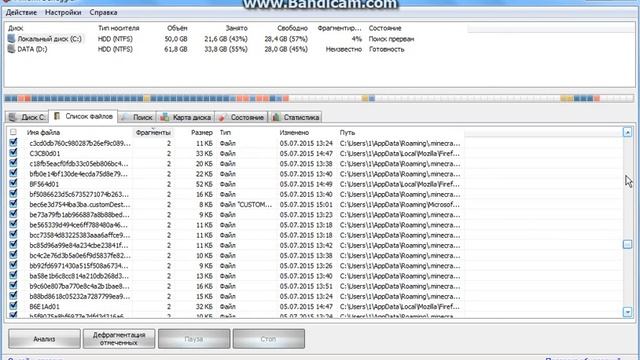Uncheck the b88bd8618c05232a7287799ea9... checkbox
The height and width of the screenshot is (360, 640).
[13, 296]
